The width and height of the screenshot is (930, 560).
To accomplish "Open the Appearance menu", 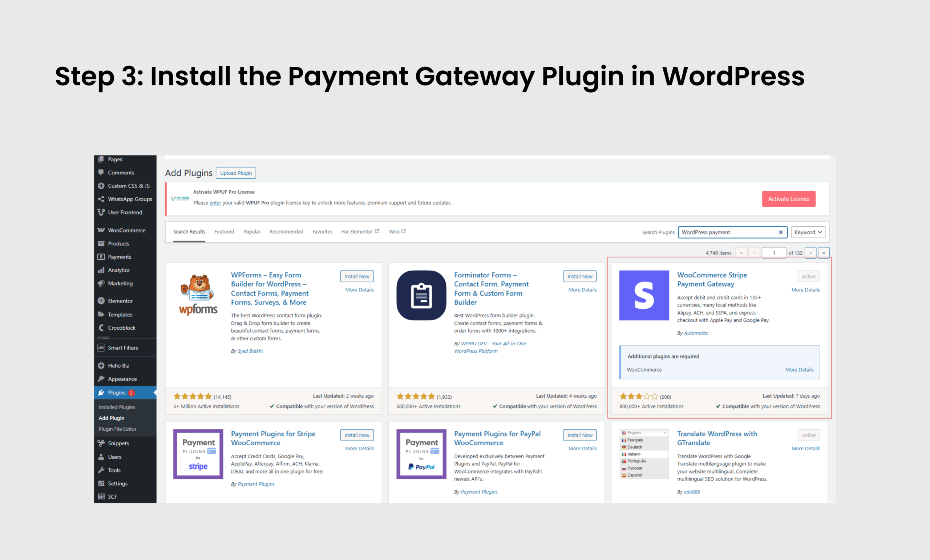I will pyautogui.click(x=122, y=379).
